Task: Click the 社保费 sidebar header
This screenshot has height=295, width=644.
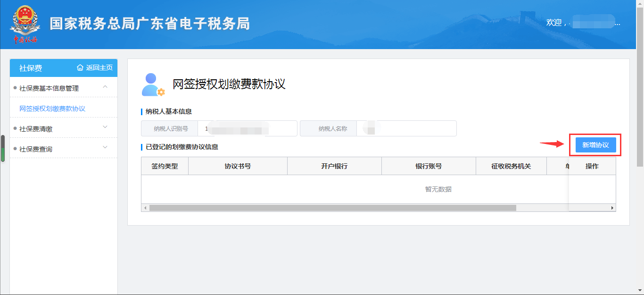Action: tap(30, 68)
